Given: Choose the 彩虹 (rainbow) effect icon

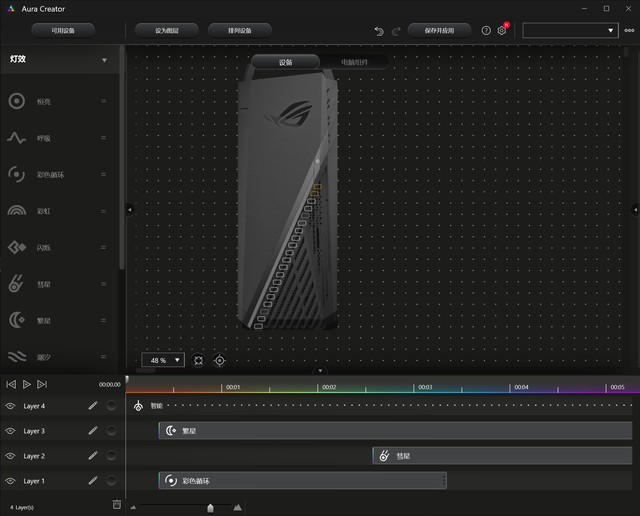Looking at the screenshot, I should [16, 211].
